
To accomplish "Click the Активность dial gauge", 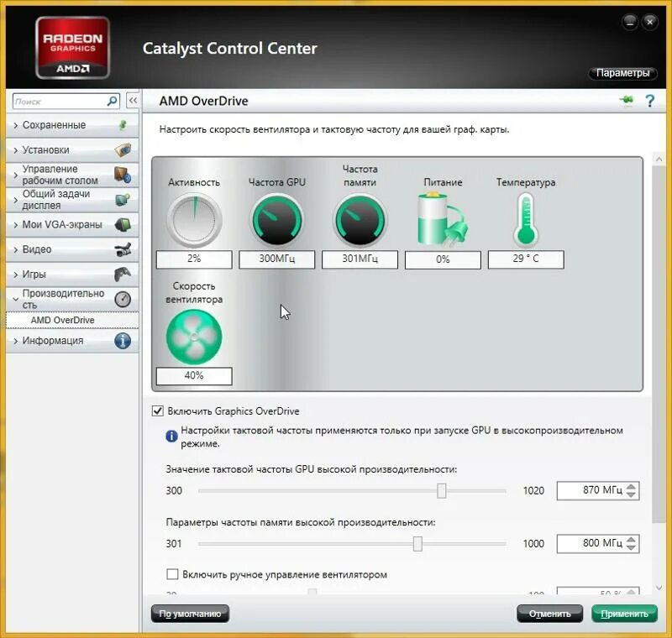I will pyautogui.click(x=194, y=220).
